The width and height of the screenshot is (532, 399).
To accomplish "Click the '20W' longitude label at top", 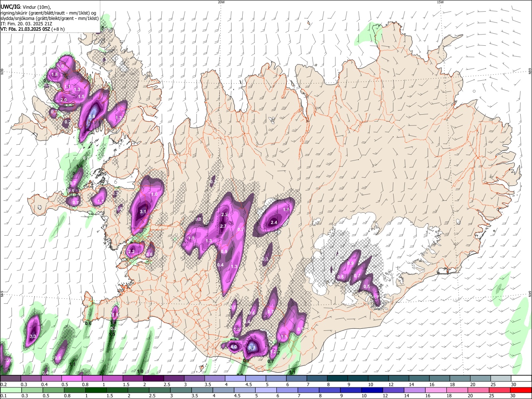I will (221, 2).
